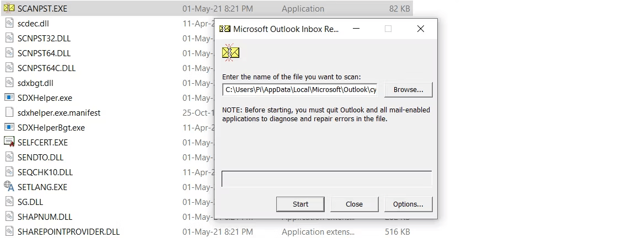This screenshot has width=644, height=238.
Task: Click SCANPST.EXE type Application
Action: (303, 8)
